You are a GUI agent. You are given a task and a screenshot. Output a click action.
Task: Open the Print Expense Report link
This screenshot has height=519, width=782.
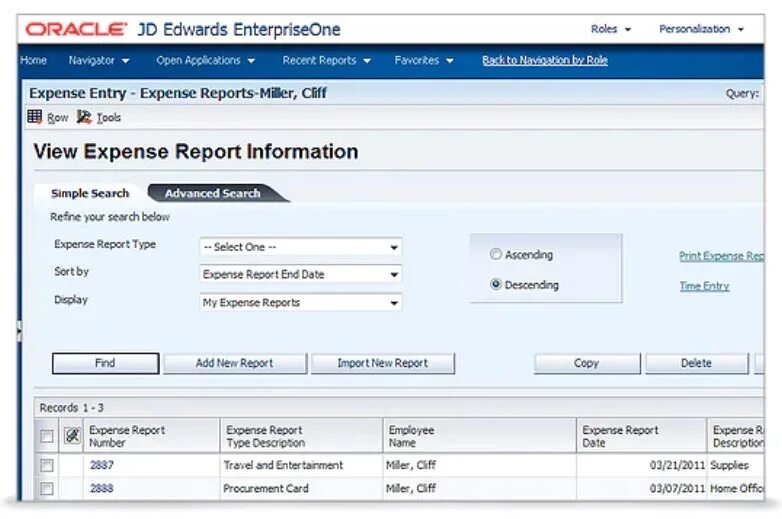tap(721, 256)
